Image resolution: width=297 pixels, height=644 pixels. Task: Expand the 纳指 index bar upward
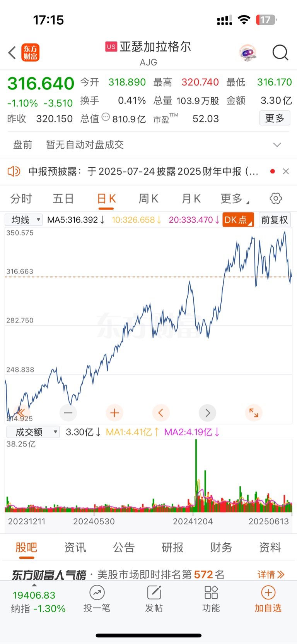coord(34,585)
